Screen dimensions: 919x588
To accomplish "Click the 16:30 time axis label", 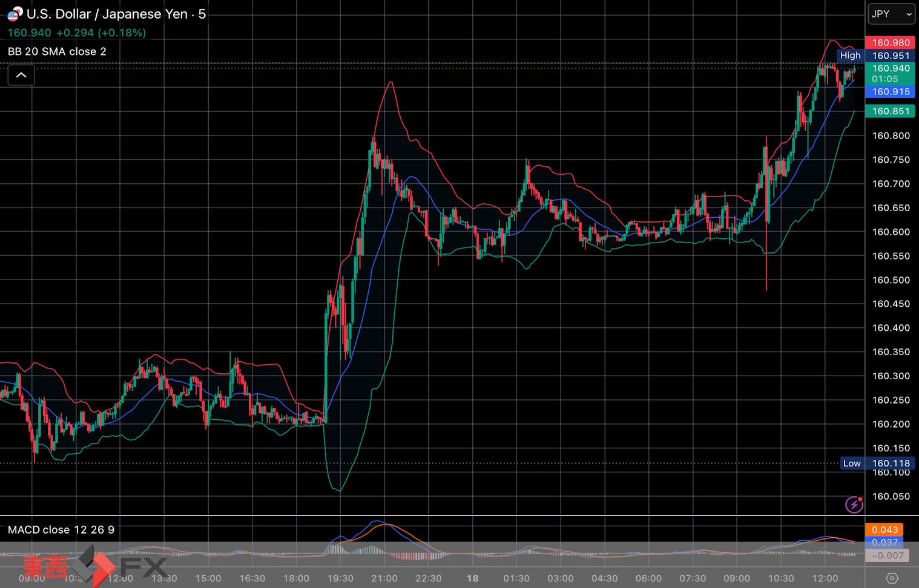I will pyautogui.click(x=252, y=578).
